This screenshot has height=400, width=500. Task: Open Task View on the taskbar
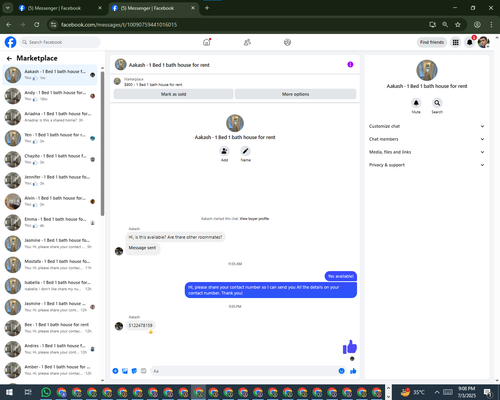click(x=28, y=392)
